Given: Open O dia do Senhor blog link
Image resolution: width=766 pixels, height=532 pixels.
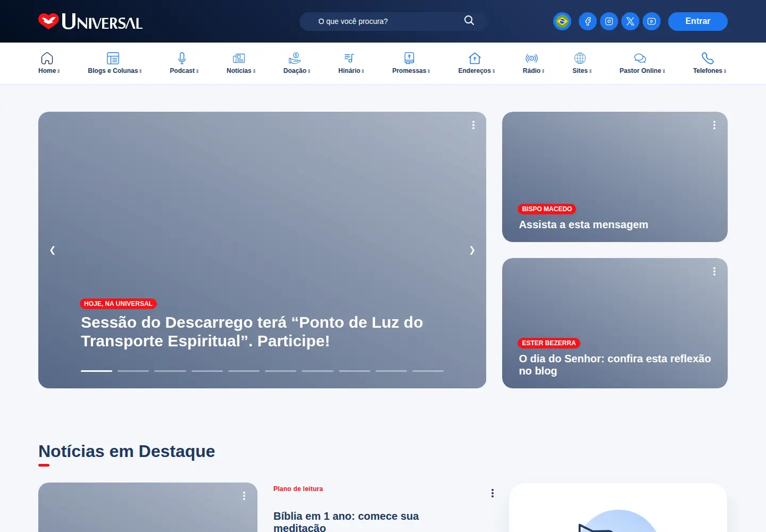Looking at the screenshot, I should click(x=615, y=364).
